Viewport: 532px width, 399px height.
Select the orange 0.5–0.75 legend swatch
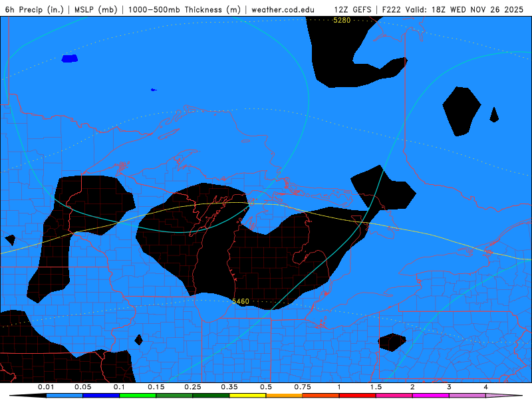[285, 396]
